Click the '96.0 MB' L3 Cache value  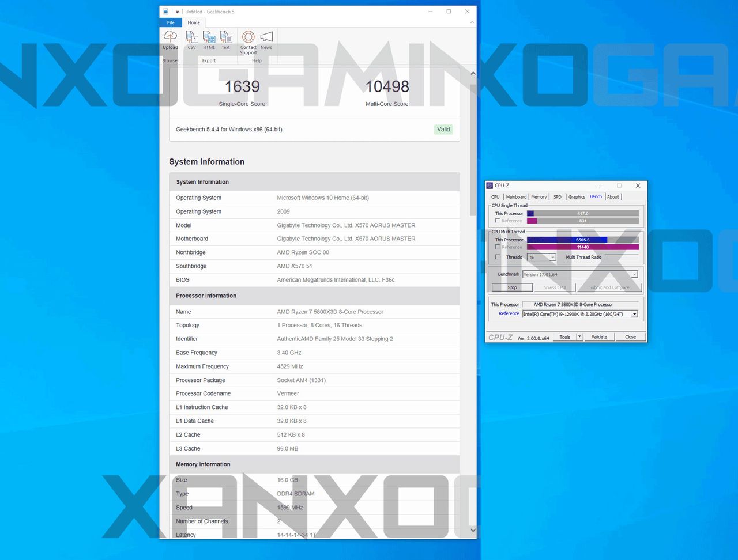point(288,448)
